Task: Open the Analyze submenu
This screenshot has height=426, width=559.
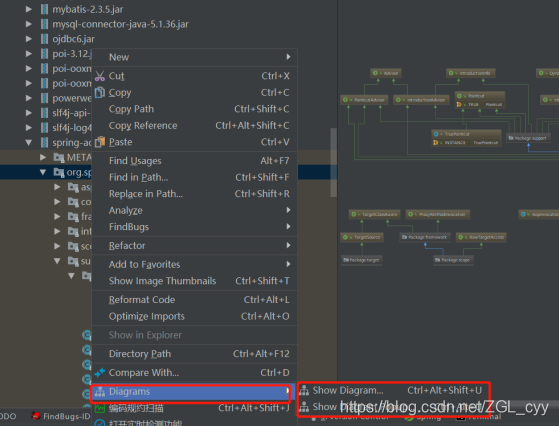Action: 195,210
